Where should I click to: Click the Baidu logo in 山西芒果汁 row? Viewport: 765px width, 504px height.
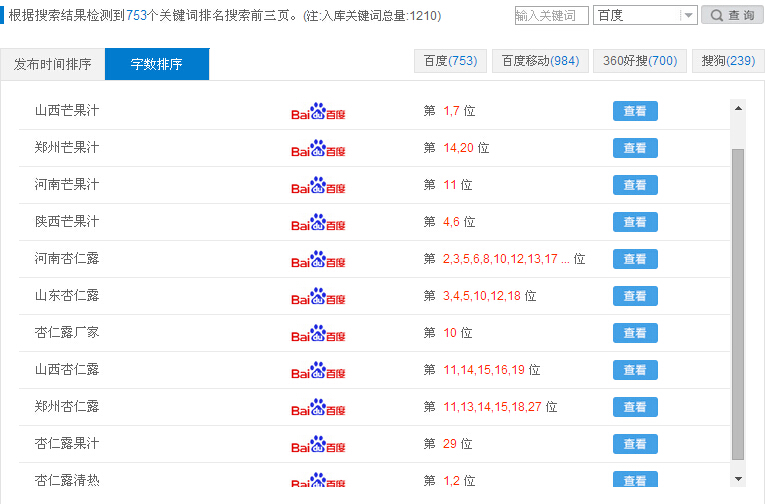pos(318,111)
